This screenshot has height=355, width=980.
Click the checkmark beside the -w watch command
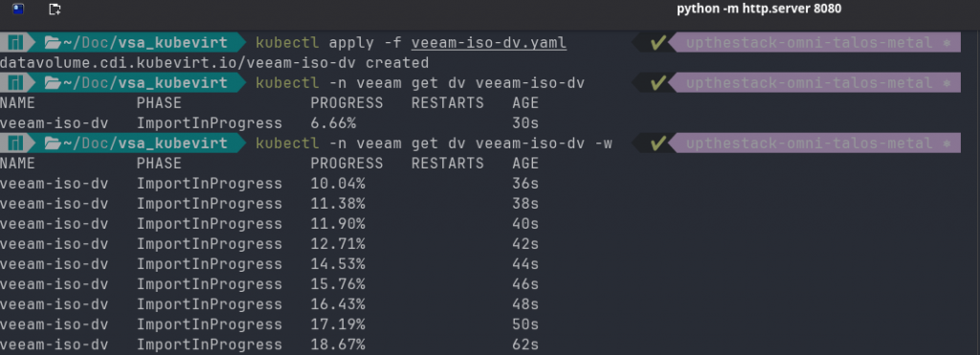point(657,144)
